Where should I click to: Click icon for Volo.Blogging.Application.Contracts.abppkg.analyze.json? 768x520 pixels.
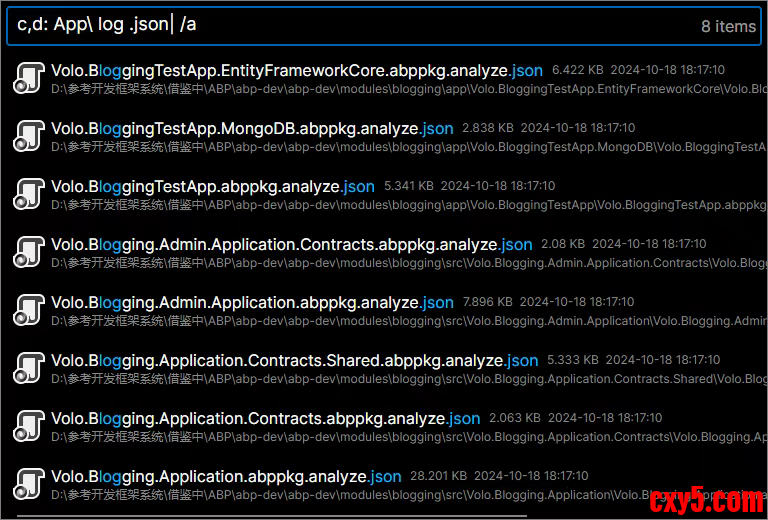pyautogui.click(x=28, y=426)
